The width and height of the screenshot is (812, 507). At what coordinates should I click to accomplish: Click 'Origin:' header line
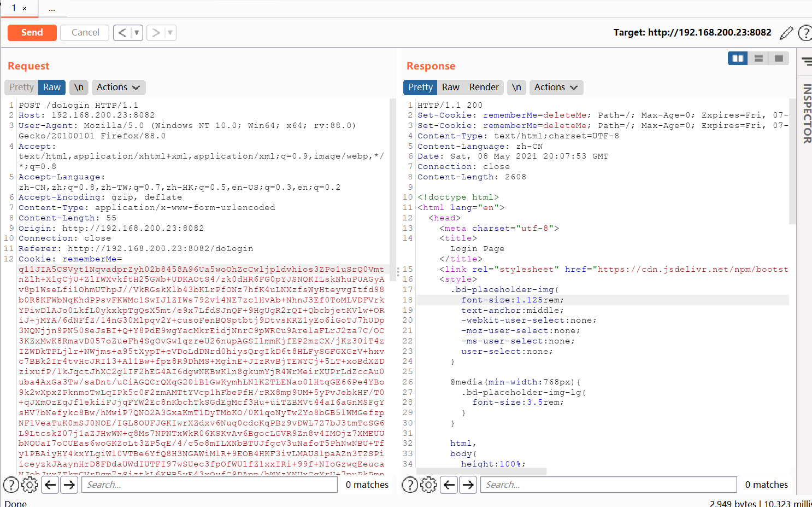(x=111, y=228)
